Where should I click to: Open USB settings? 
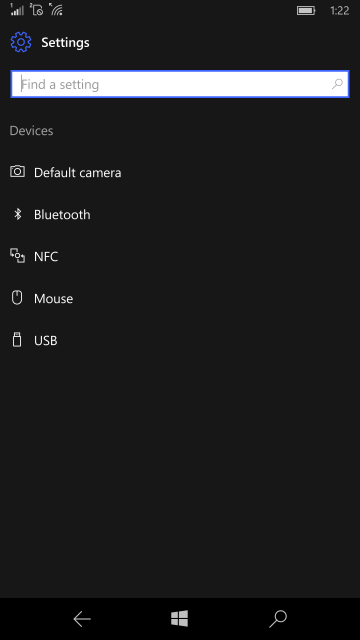(180, 340)
